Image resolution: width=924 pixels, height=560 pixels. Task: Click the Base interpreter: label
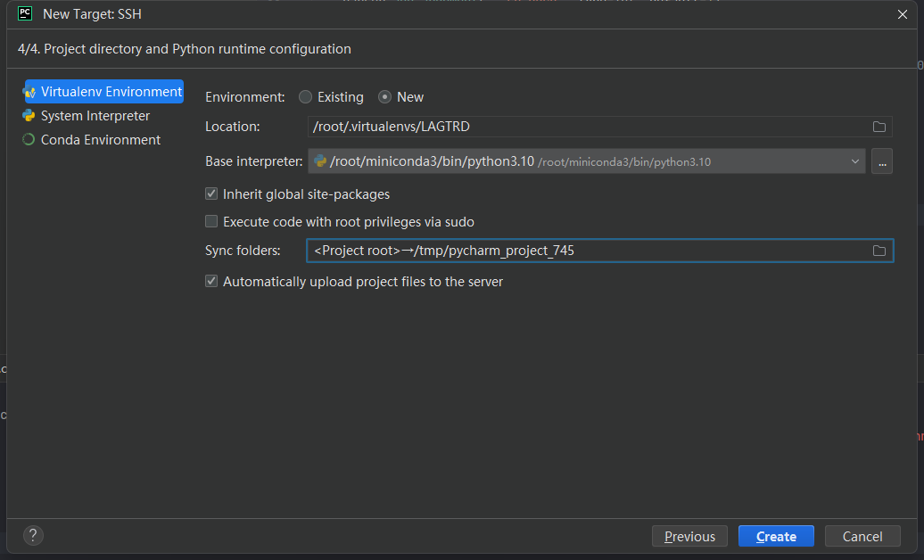pyautogui.click(x=254, y=161)
